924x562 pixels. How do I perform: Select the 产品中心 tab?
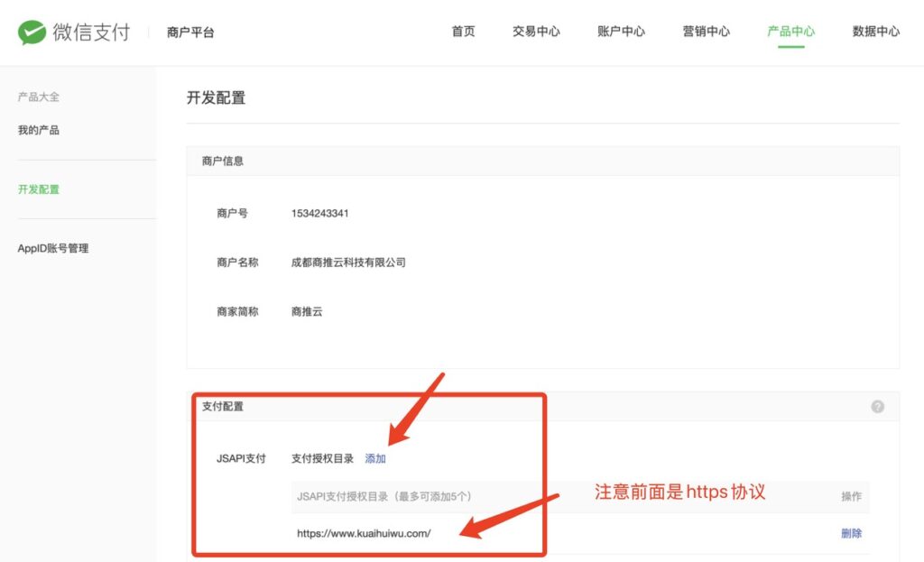[x=790, y=32]
